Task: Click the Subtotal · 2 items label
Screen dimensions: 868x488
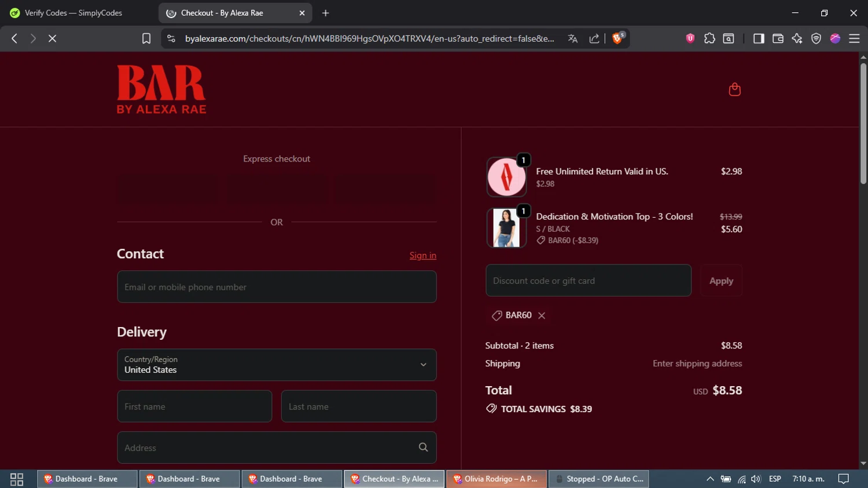Action: 519,346
